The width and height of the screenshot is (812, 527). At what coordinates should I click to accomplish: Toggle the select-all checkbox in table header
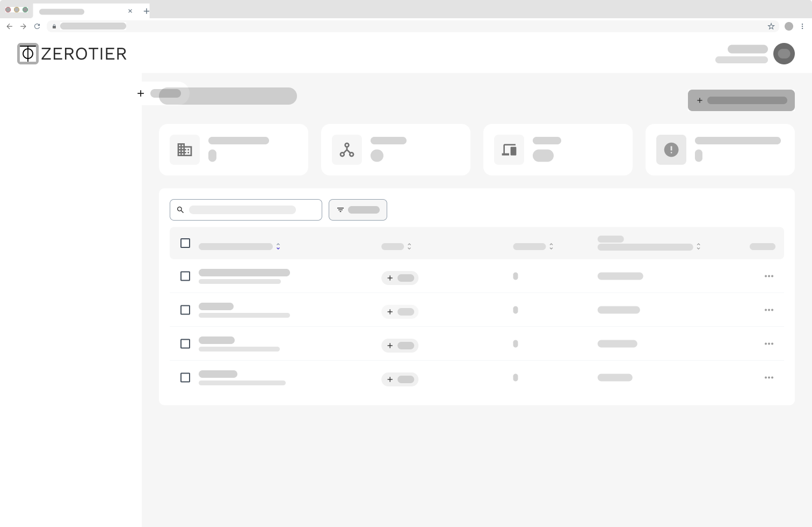click(185, 243)
